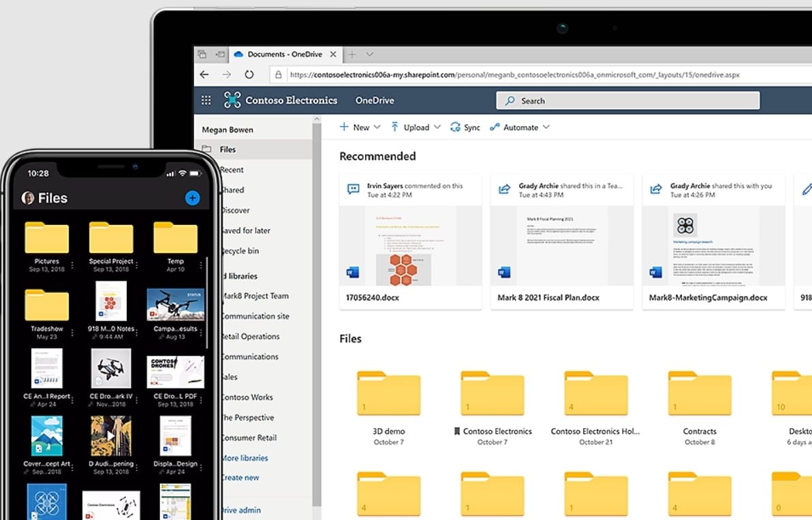Click the search magnifier icon
Image resolution: width=812 pixels, height=520 pixels.
pos(510,100)
